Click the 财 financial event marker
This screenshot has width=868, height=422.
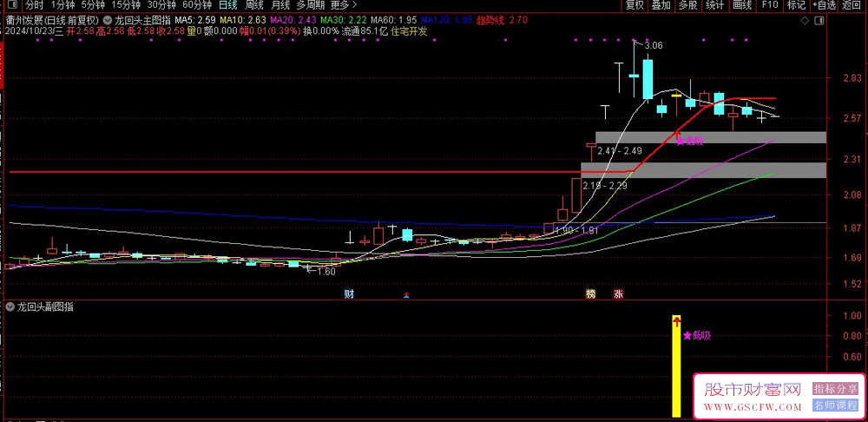pyautogui.click(x=349, y=294)
